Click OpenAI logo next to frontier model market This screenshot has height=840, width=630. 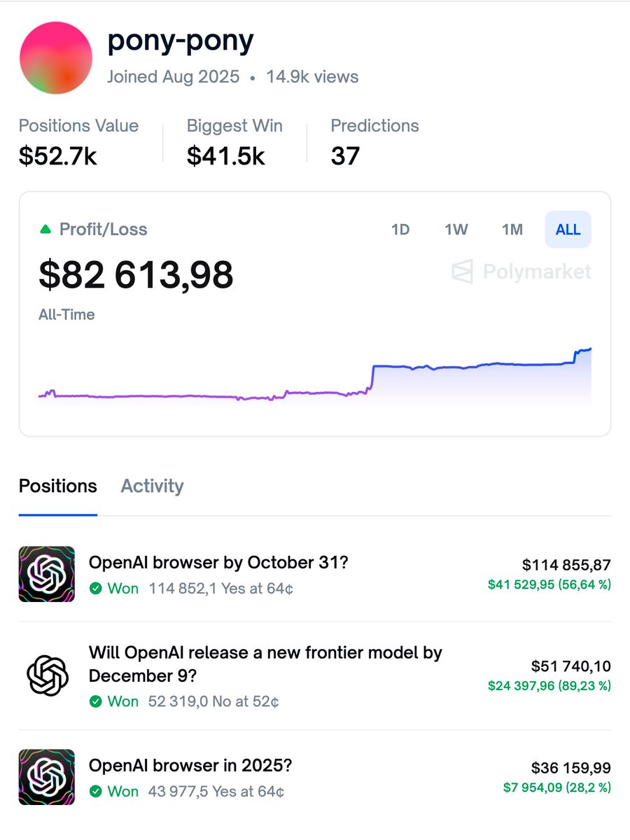(46, 675)
